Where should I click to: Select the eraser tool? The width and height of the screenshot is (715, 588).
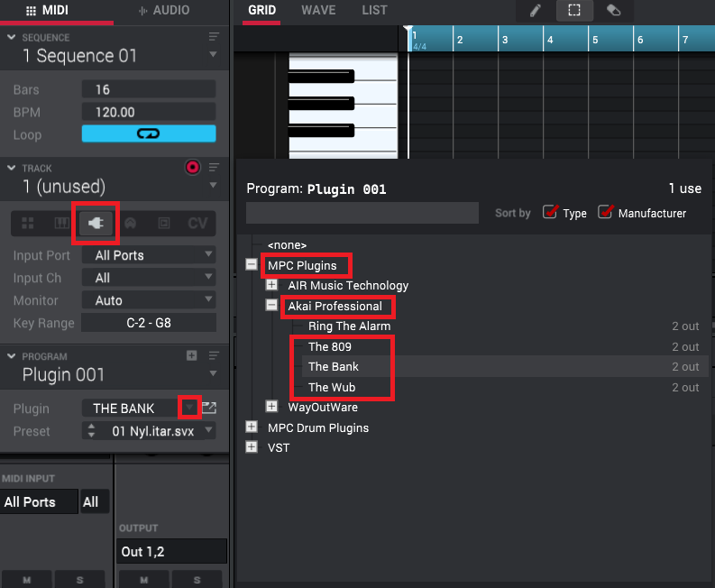tap(613, 11)
